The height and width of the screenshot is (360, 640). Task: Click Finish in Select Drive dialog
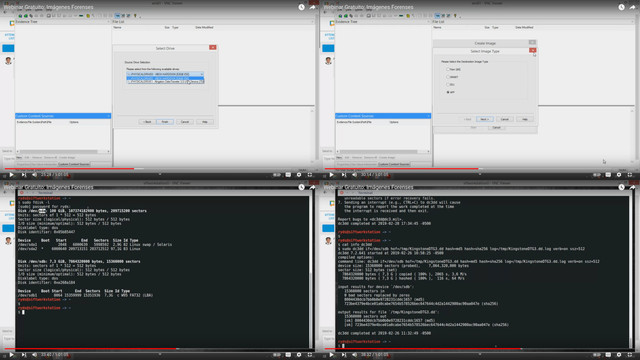tap(165, 122)
